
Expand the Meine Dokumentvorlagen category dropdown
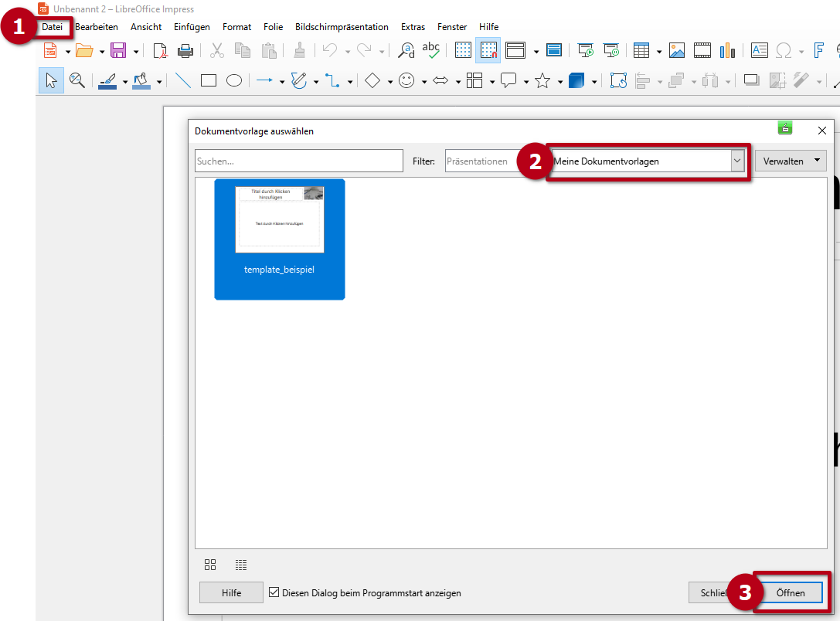click(737, 161)
